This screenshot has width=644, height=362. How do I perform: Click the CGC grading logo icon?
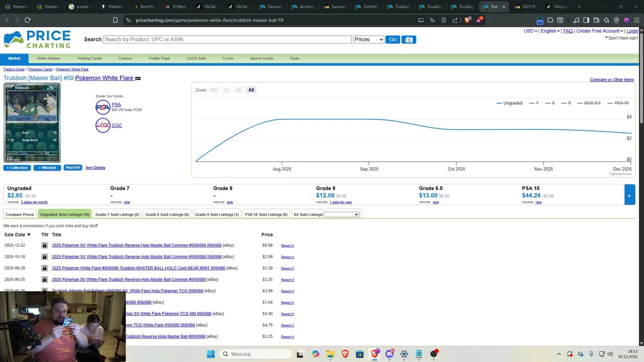[103, 125]
